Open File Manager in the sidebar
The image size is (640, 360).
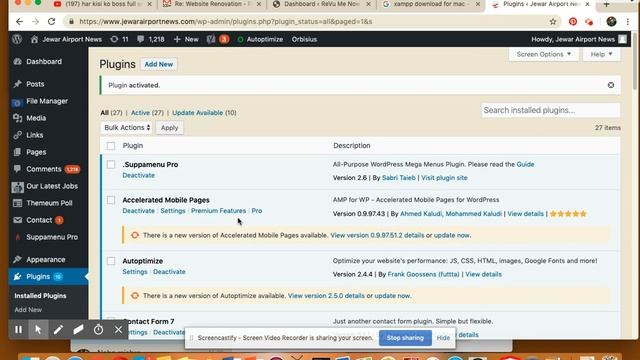point(47,101)
